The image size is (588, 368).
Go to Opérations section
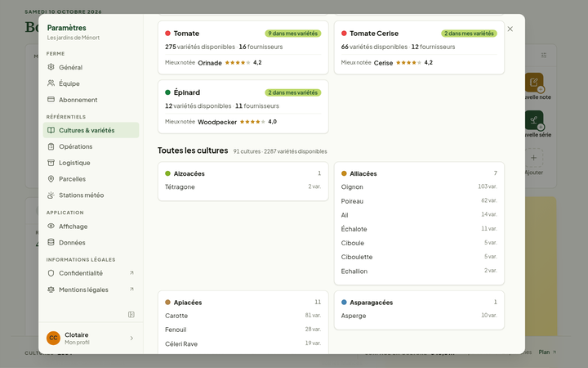click(91, 146)
